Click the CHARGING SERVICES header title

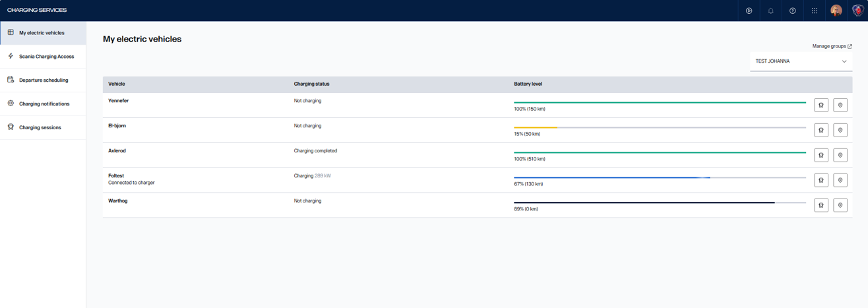(37, 11)
